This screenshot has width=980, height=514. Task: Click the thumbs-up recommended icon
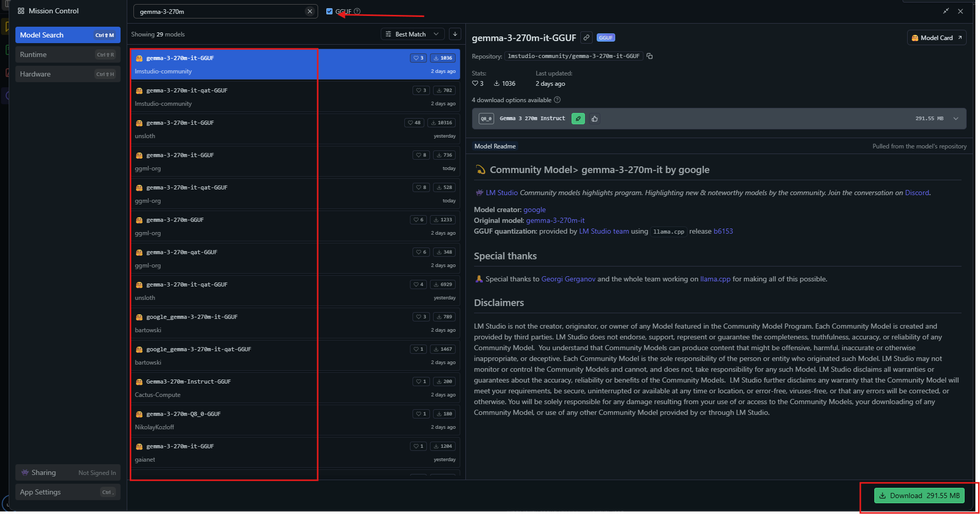(x=595, y=119)
